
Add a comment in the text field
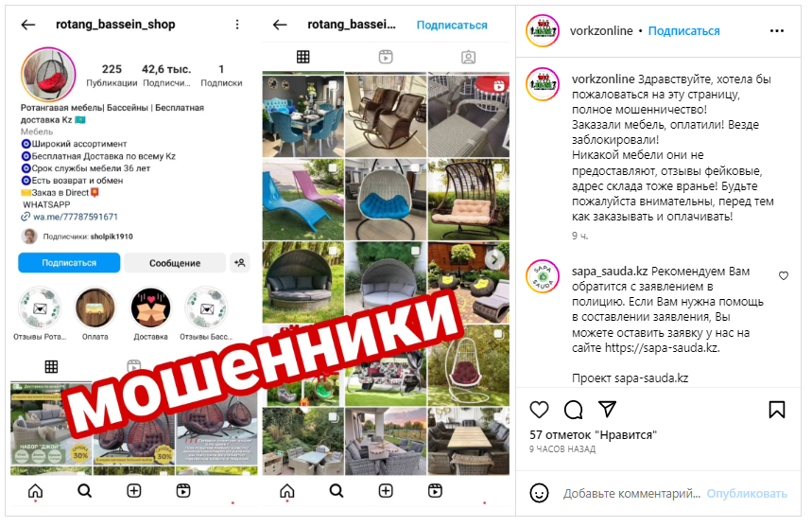[x=631, y=493]
